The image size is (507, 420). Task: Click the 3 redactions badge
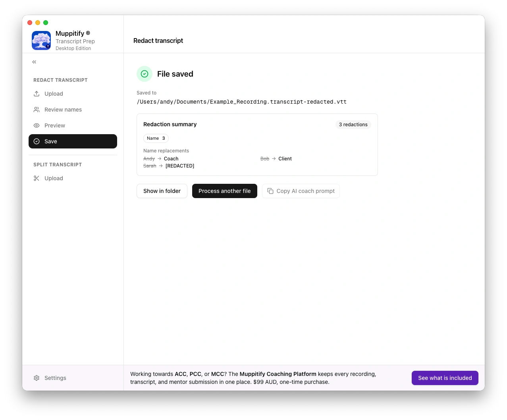(353, 124)
